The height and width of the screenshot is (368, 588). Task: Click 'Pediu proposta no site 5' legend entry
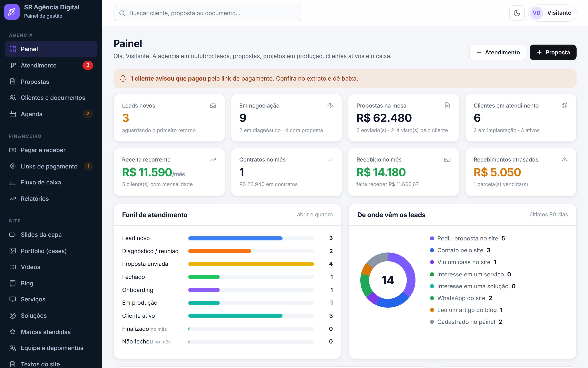468,238
